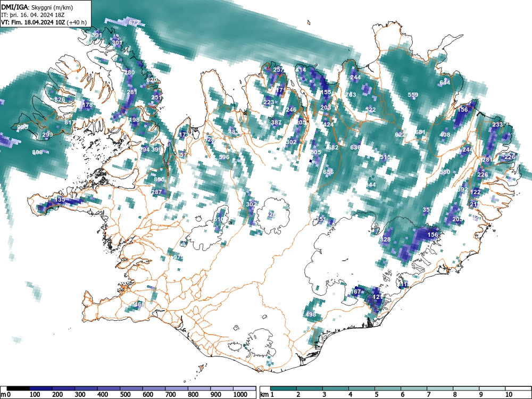
Task: Click the black 0–100 m legend swatch
Action: click(x=18, y=388)
